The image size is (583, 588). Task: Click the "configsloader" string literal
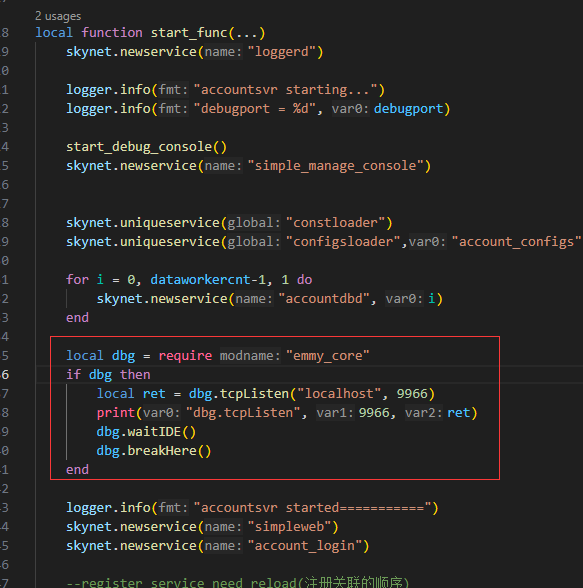[343, 242]
